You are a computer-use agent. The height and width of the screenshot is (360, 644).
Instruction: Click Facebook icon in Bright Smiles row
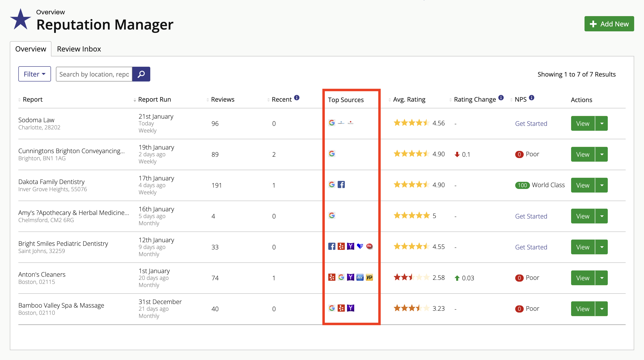coord(332,246)
